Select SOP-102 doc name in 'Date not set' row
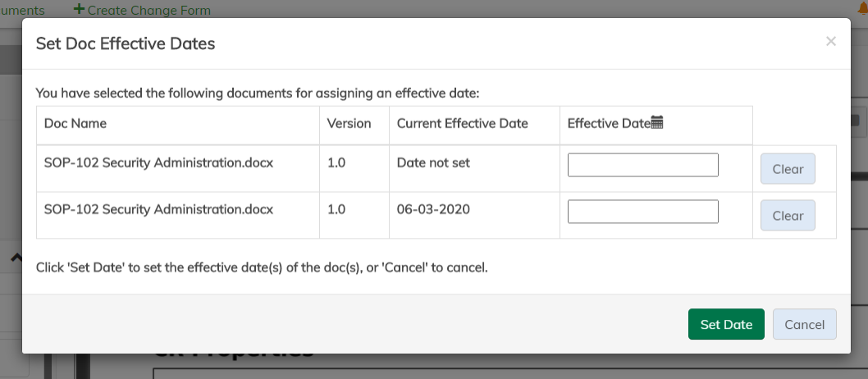This screenshot has height=379, width=868. click(x=158, y=162)
